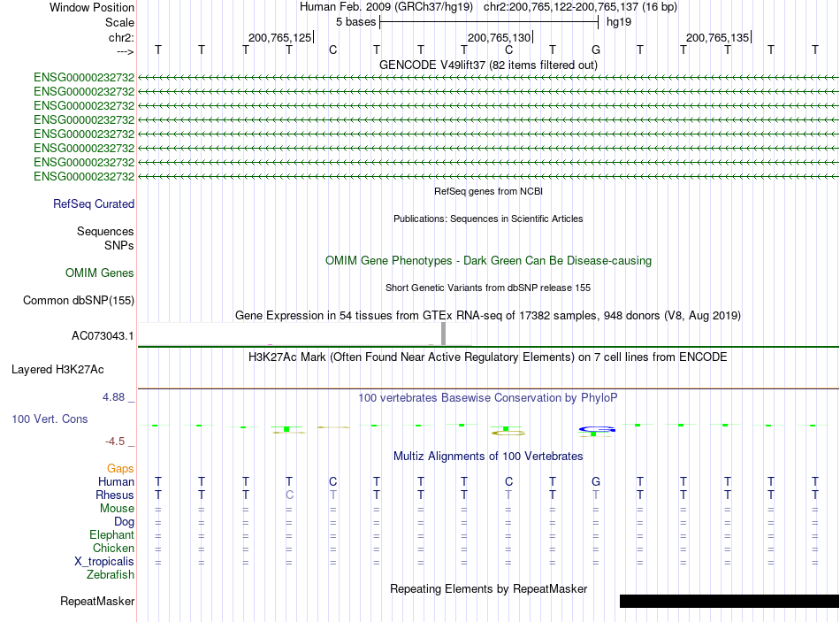Click the AC073043.1 gene label
The image size is (840, 622).
point(103,335)
